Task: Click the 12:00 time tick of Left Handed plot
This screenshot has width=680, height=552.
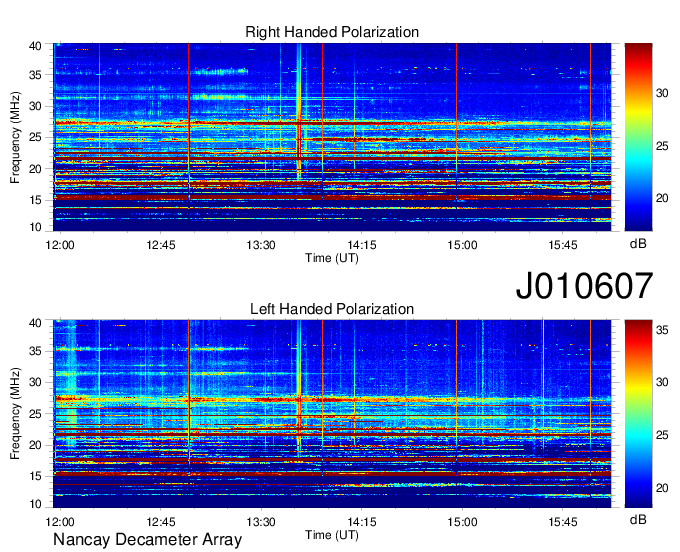Action: 60,521
